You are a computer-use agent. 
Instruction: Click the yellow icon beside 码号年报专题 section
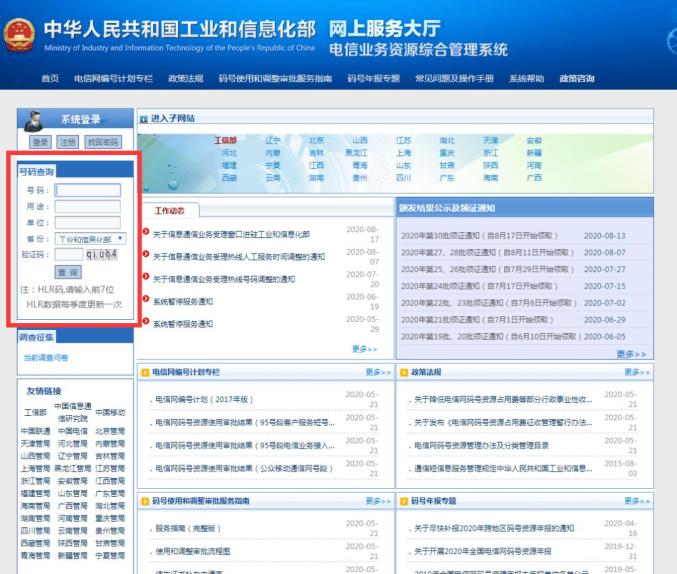404,501
